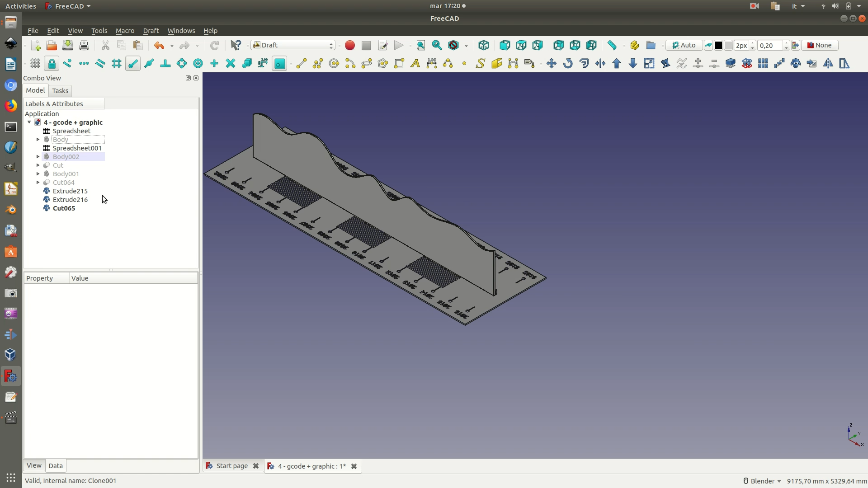The height and width of the screenshot is (488, 868).
Task: Open the File menu
Action: tap(33, 31)
